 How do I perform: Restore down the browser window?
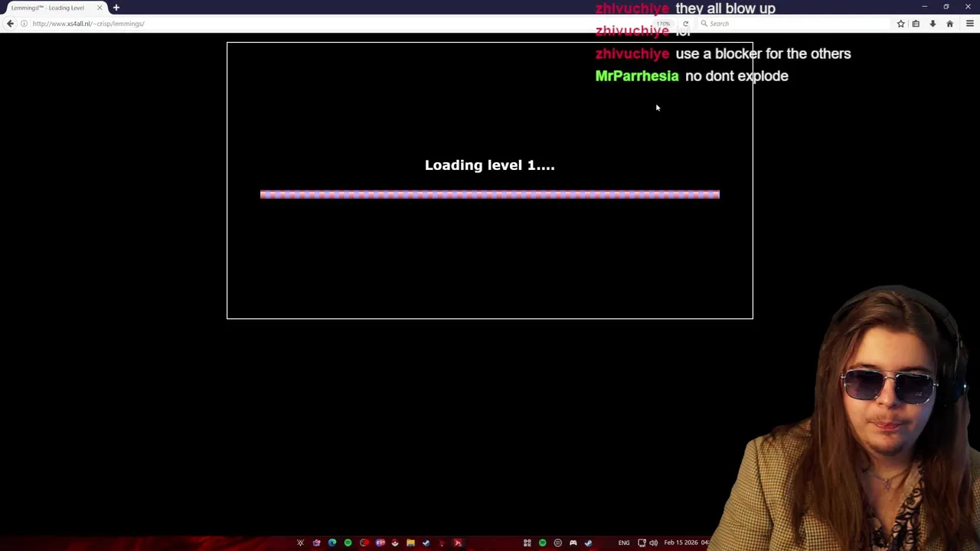pos(946,7)
